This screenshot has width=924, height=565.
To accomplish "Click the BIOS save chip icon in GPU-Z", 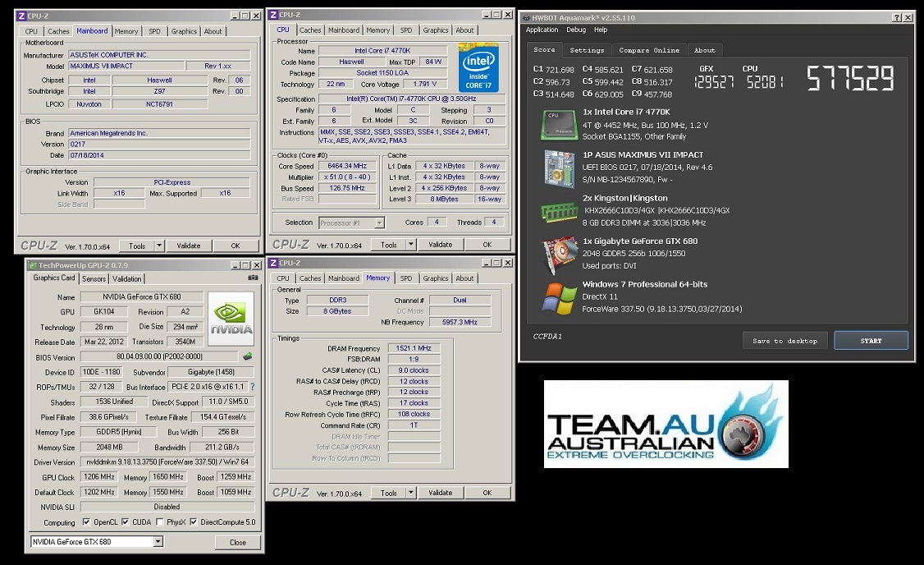I will (x=248, y=356).
